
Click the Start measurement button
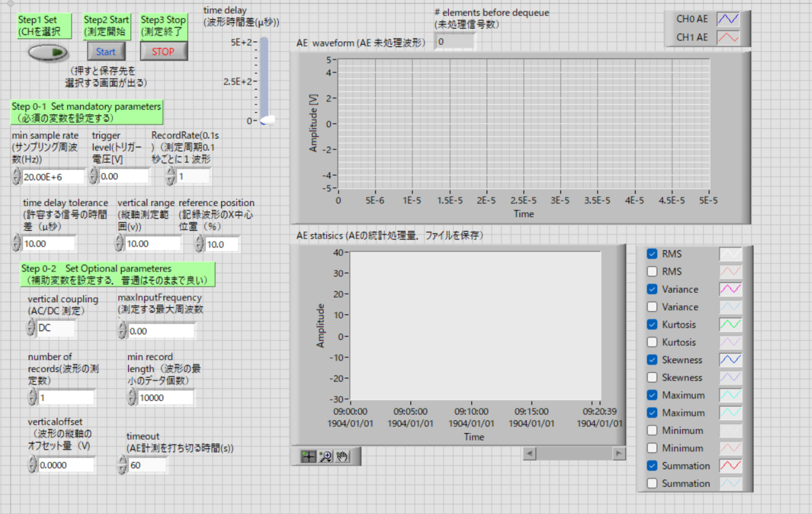(106, 52)
